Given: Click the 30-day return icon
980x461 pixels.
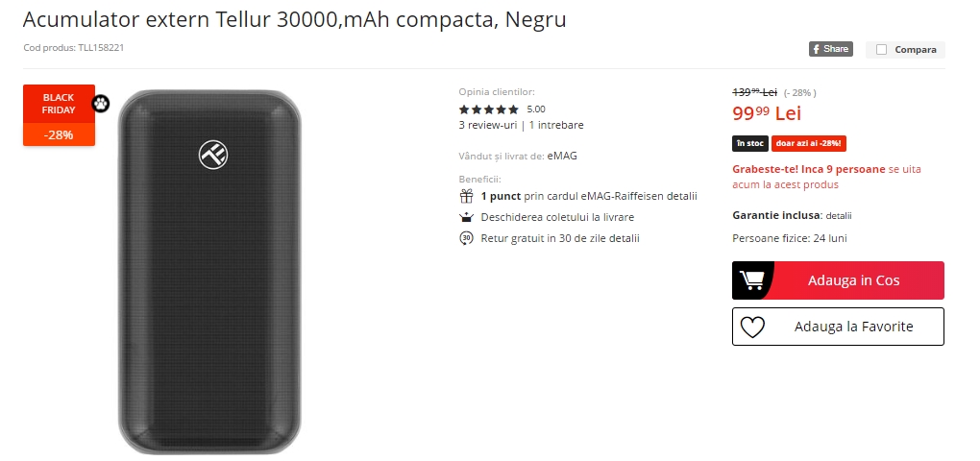Looking at the screenshot, I should [466, 238].
